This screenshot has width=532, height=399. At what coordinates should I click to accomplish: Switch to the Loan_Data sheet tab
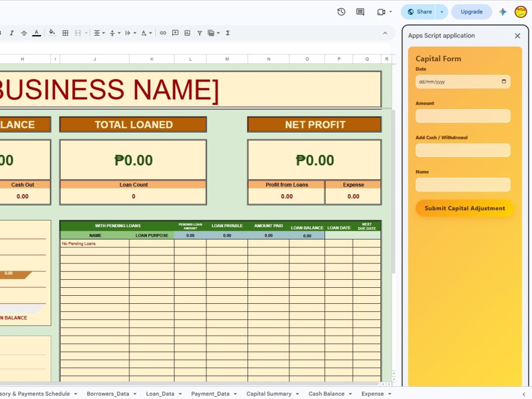pos(160,394)
